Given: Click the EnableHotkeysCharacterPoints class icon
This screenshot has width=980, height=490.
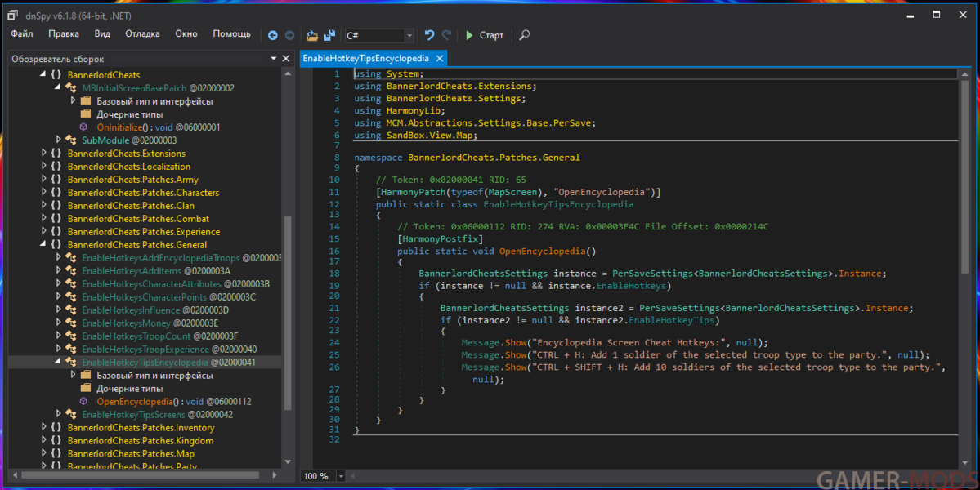Looking at the screenshot, I should [70, 297].
